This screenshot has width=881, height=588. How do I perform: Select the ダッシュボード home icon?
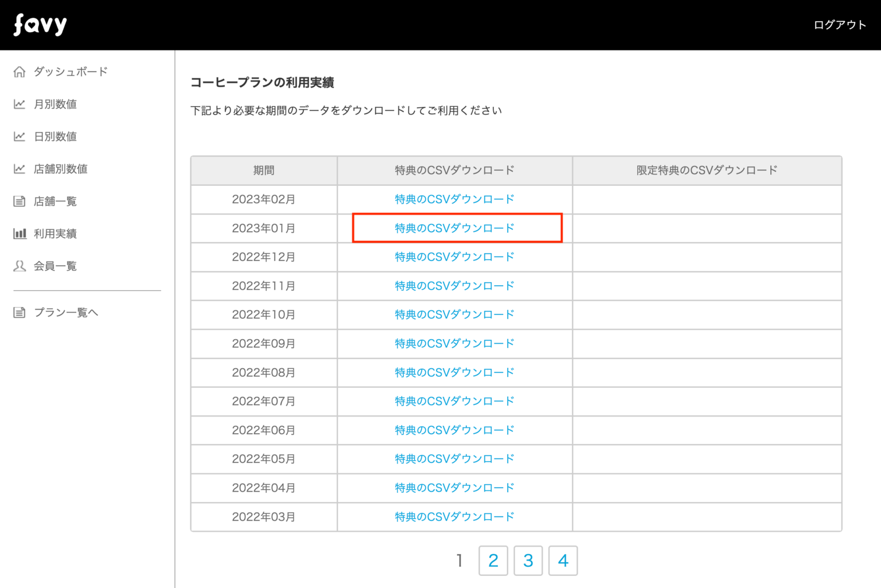20,71
